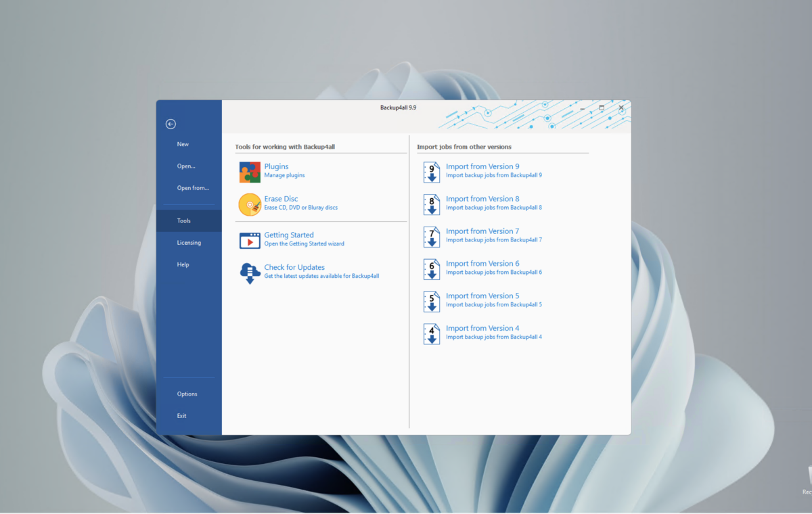This screenshot has width=812, height=514.
Task: Open the Plugins link
Action: coord(276,166)
